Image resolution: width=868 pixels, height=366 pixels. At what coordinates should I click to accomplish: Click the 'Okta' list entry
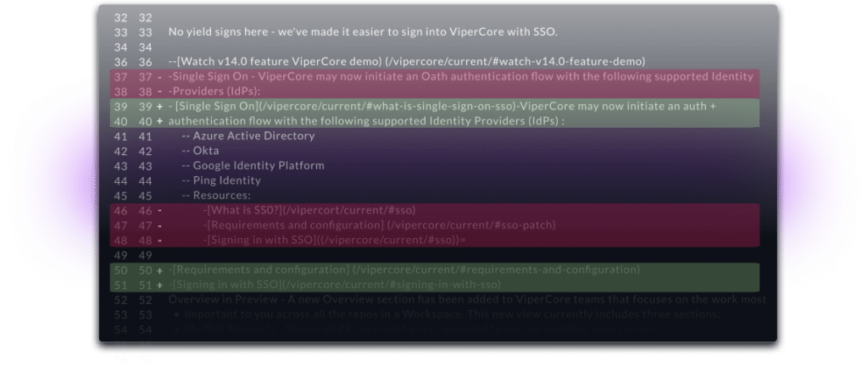click(x=200, y=151)
